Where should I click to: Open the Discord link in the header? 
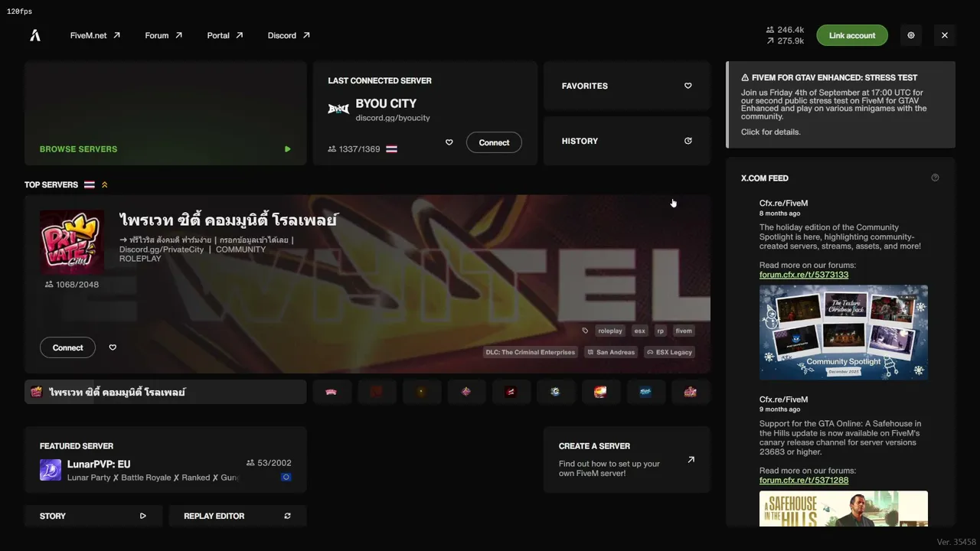pos(289,35)
